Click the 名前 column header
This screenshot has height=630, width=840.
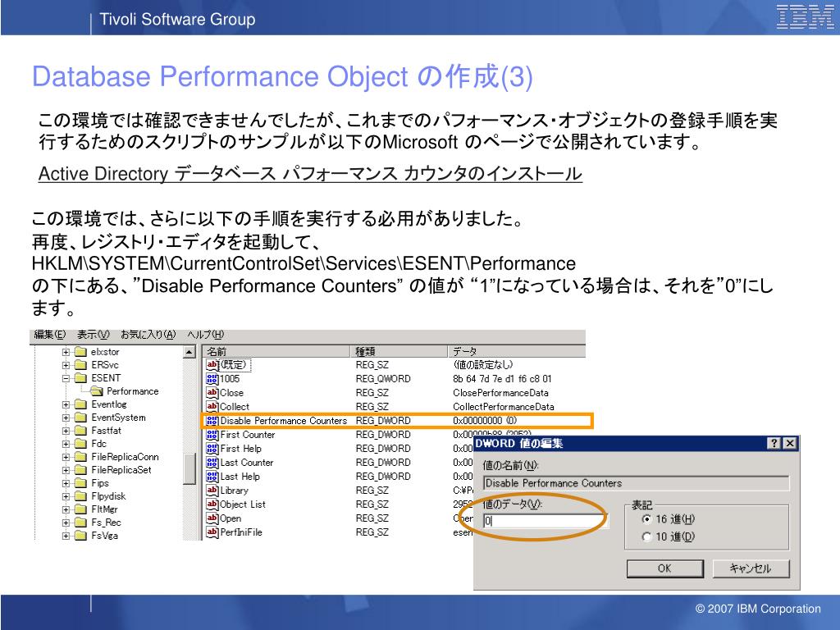point(277,351)
